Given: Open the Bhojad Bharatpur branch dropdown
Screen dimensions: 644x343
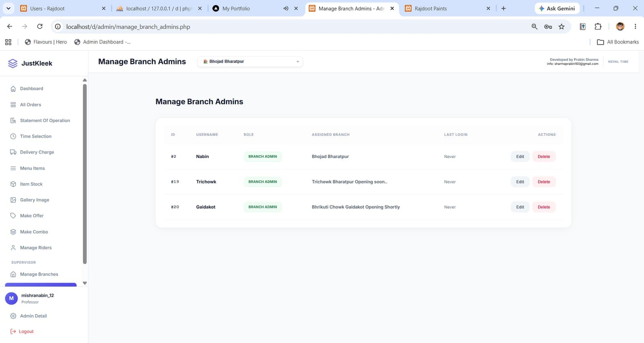Looking at the screenshot, I should (250, 62).
